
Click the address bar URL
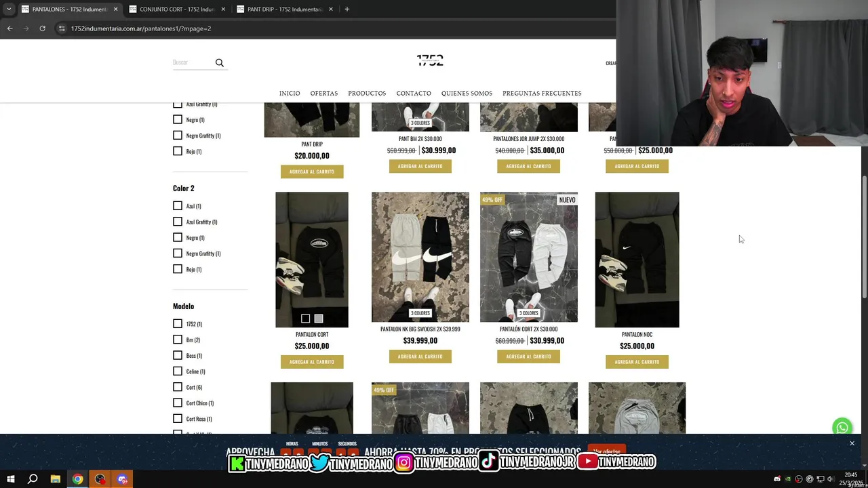coord(141,28)
